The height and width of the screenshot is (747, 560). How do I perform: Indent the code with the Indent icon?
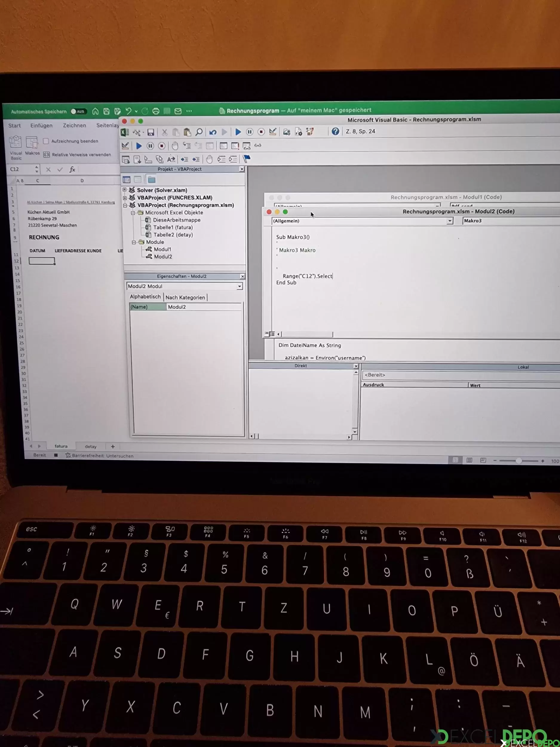click(x=184, y=159)
